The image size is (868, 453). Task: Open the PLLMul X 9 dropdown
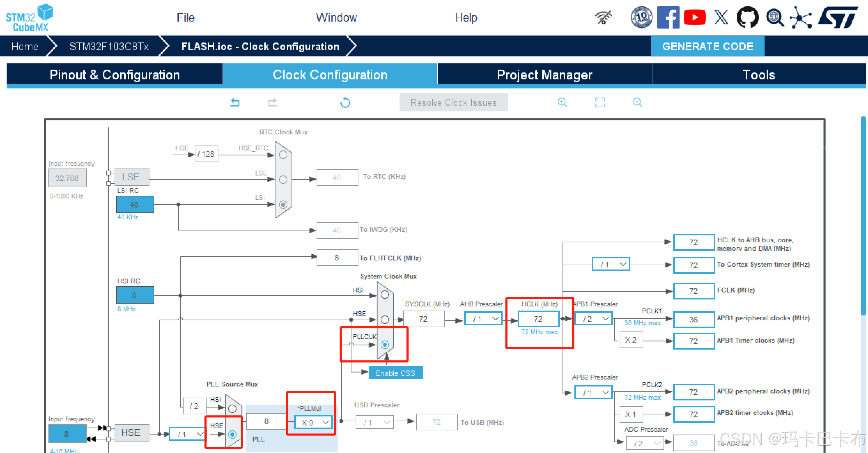(313, 422)
